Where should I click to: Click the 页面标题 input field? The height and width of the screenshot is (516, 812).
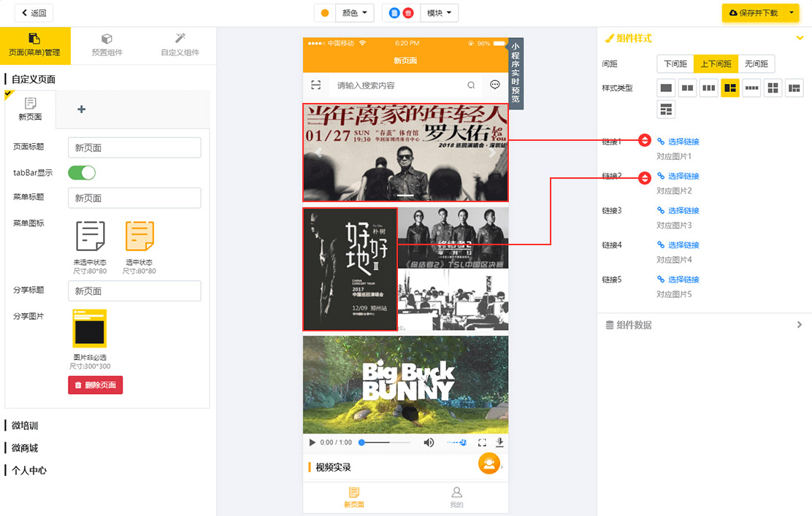click(134, 147)
